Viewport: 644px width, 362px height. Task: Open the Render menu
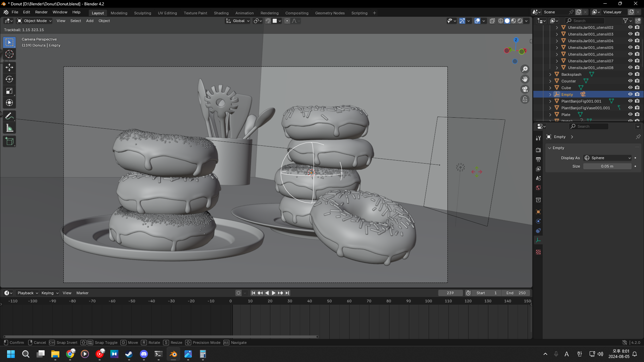click(x=41, y=12)
